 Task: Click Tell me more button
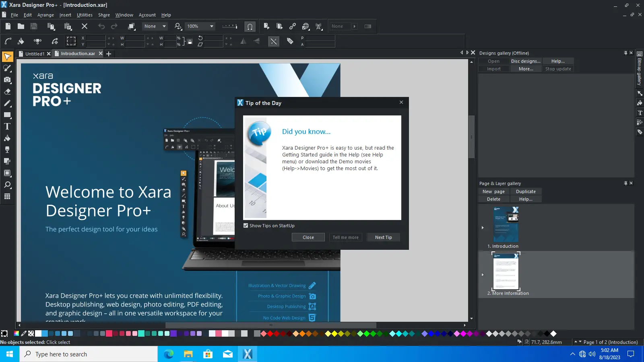345,237
